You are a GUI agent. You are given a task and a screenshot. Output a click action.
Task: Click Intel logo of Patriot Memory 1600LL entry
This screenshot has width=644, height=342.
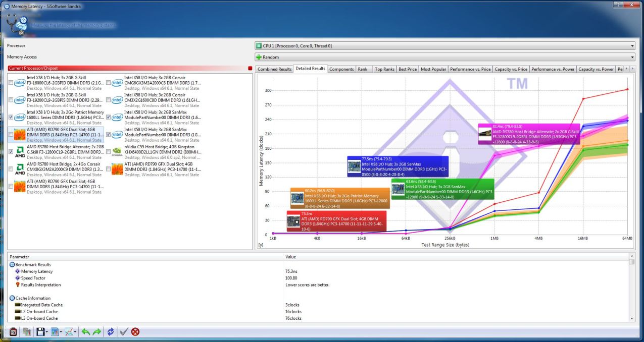pos(20,118)
